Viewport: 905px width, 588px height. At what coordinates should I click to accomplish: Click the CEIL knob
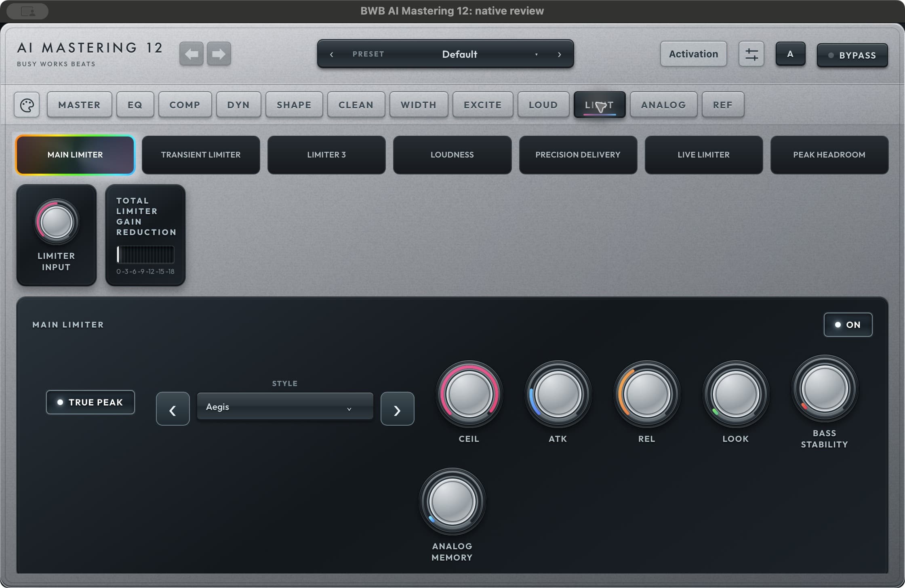pos(469,394)
